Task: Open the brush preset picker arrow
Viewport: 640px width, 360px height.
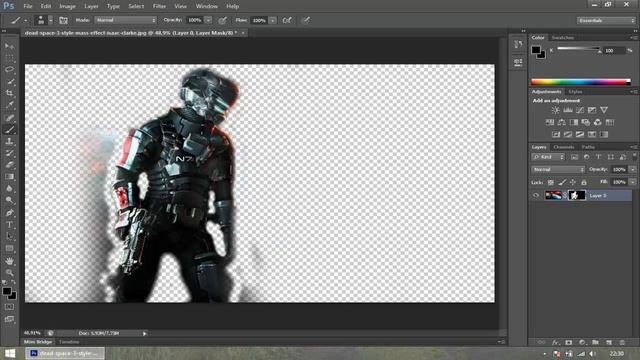Action: (51, 20)
